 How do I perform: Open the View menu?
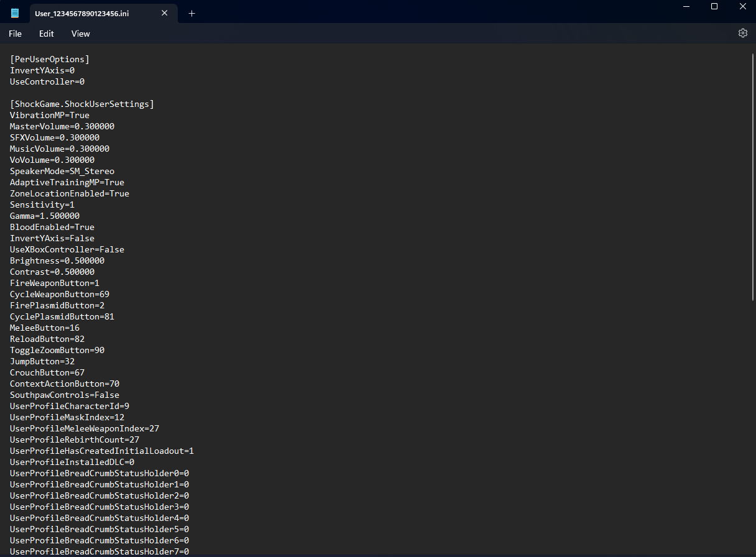(x=80, y=34)
